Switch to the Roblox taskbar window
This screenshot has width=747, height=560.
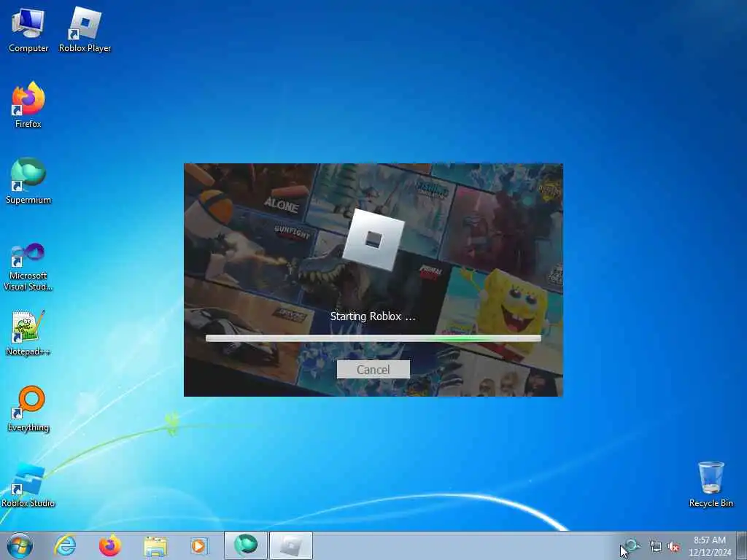pos(291,545)
